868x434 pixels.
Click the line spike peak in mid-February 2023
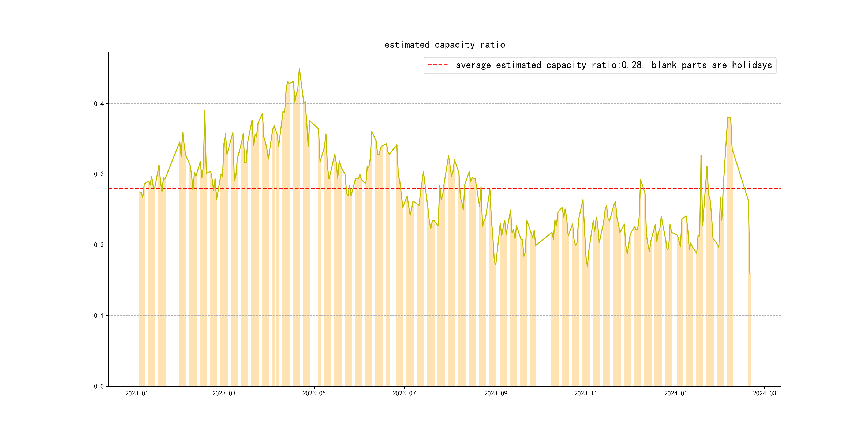(x=204, y=111)
